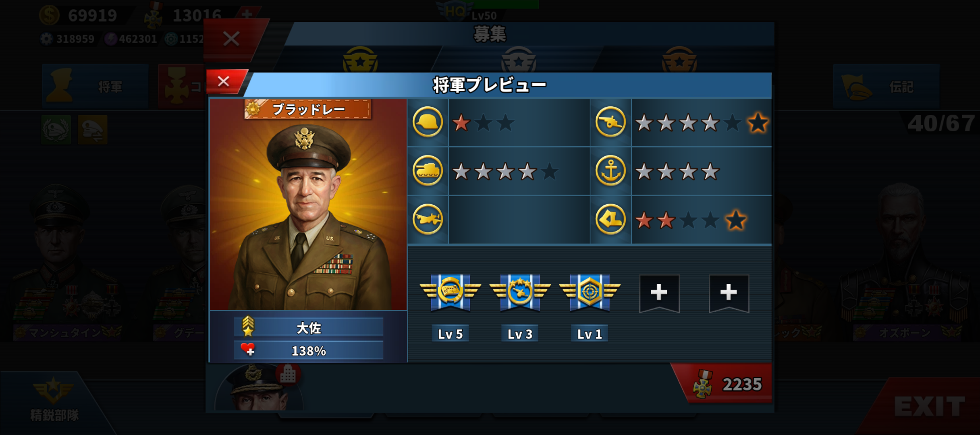980x435 pixels.
Task: Open the 精鋭部隊 elite forces menu
Action: pyautogui.click(x=54, y=400)
